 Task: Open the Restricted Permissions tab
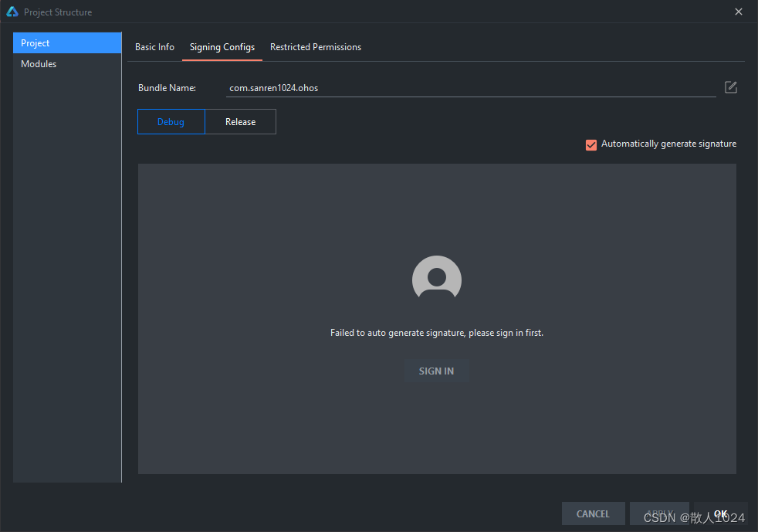pyautogui.click(x=315, y=47)
